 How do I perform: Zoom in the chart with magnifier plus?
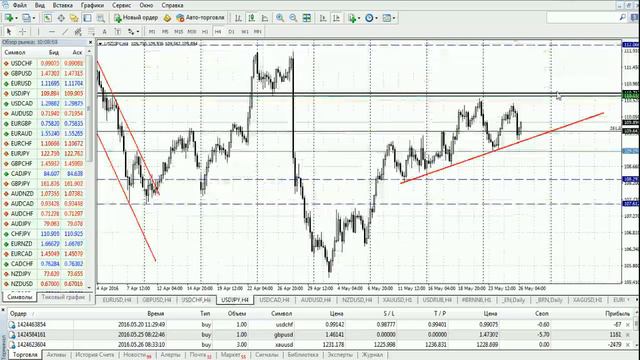[x=280, y=18]
